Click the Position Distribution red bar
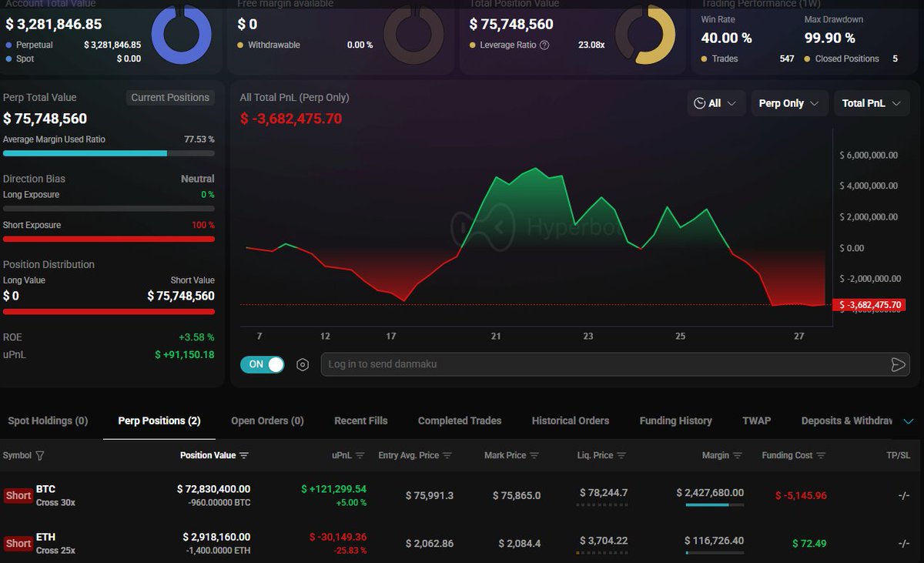This screenshot has width=924, height=563. pos(109,312)
